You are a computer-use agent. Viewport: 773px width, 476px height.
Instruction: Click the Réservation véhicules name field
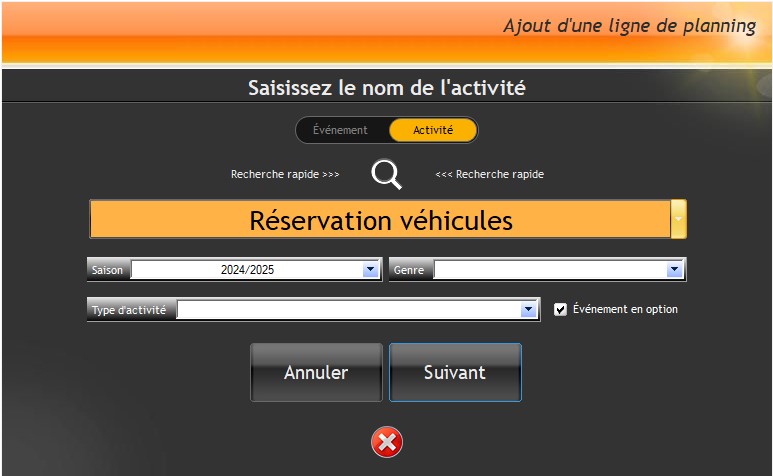click(x=380, y=220)
